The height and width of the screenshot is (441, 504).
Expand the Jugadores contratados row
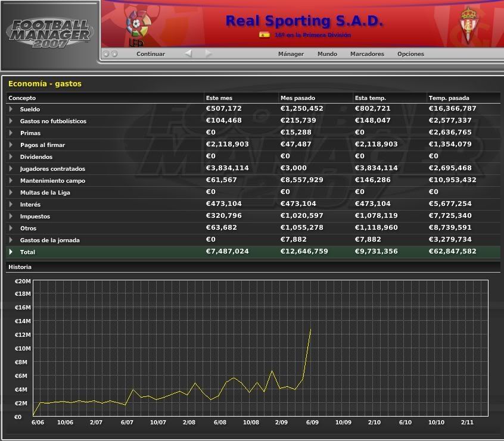tap(11, 168)
